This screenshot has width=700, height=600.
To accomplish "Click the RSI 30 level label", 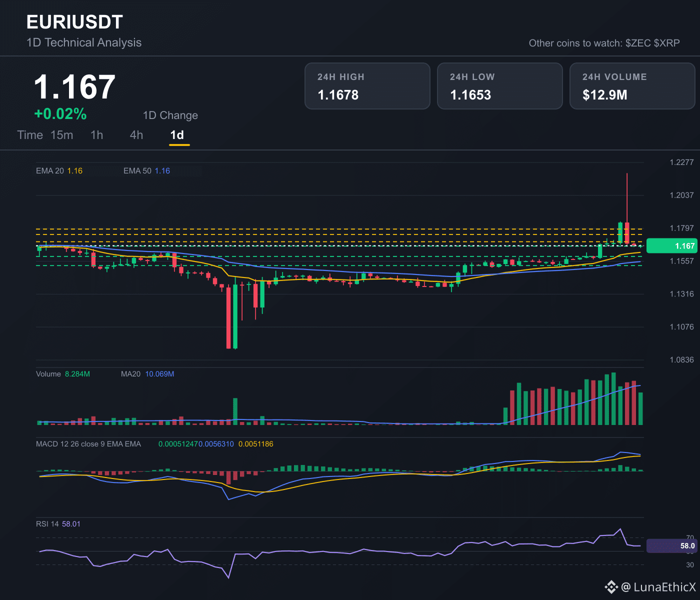I will coord(690,565).
